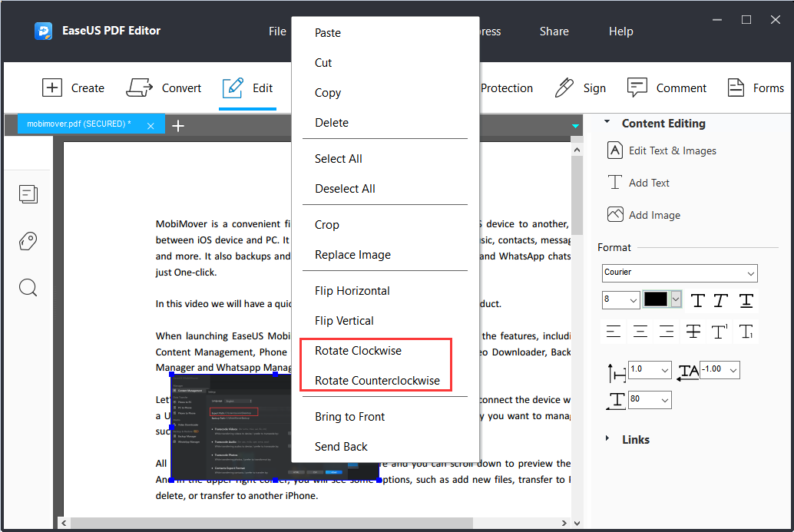The image size is (794, 532).
Task: Open the Courier font dropdown
Action: pyautogui.click(x=679, y=273)
